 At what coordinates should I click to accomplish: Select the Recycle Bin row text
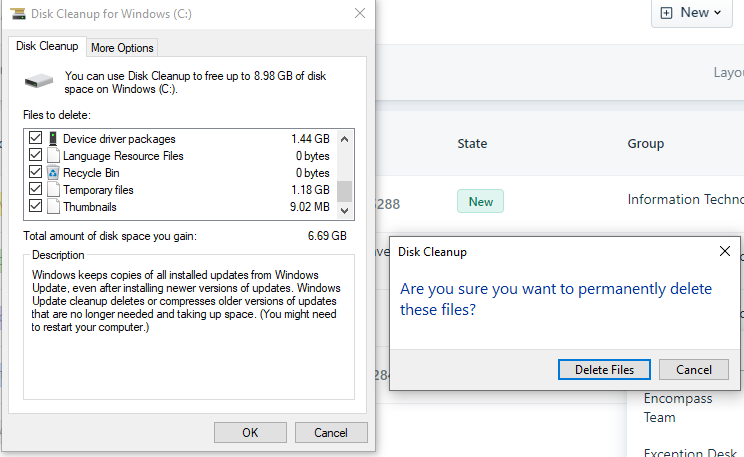91,173
